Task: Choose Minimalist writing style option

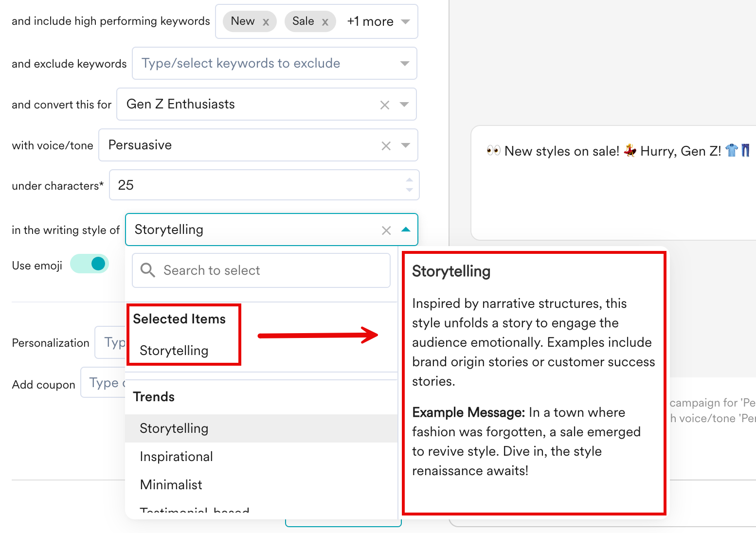Action: click(x=171, y=485)
